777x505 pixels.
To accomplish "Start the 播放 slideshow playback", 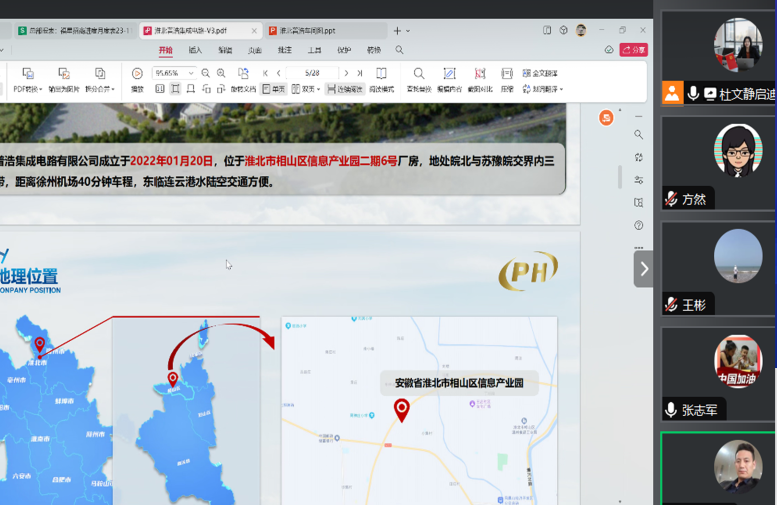I will click(137, 73).
